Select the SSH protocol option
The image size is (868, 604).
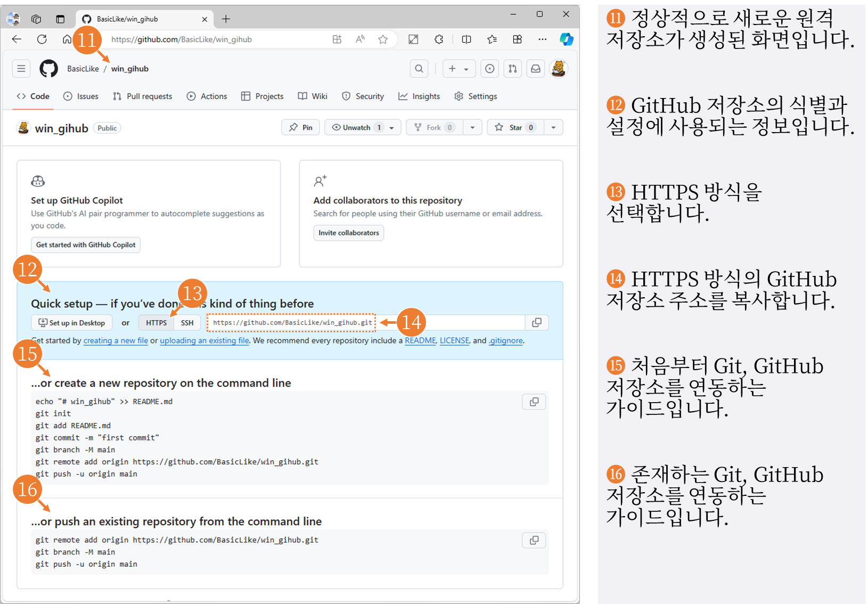pos(187,323)
